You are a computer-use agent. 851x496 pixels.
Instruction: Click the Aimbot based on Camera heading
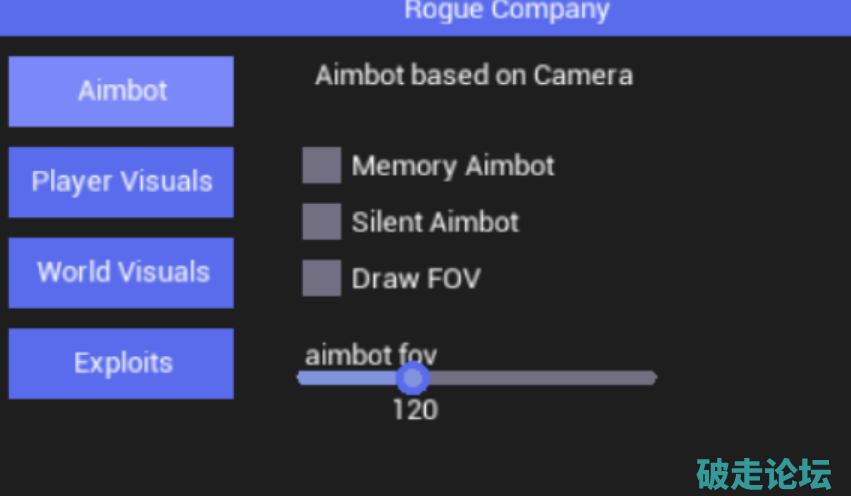pos(474,75)
